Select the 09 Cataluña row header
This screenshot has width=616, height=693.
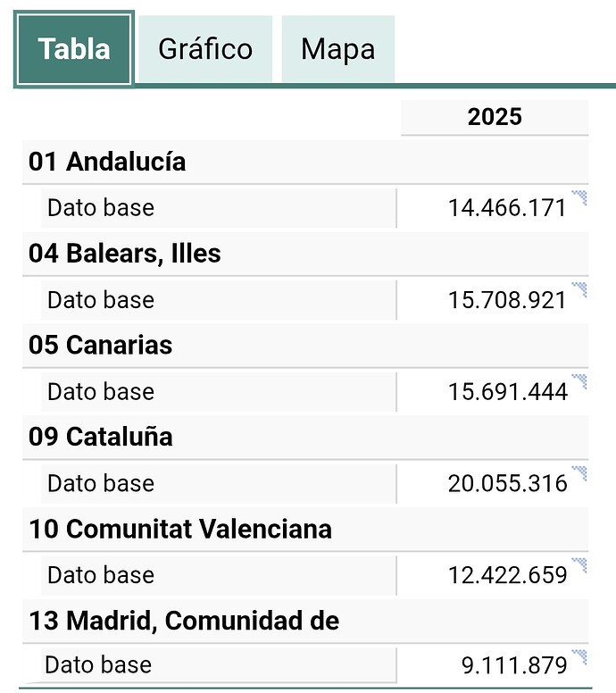pos(101,438)
